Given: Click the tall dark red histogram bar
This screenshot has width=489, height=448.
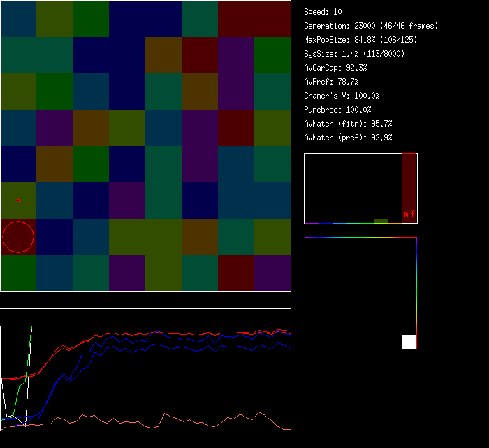Looking at the screenshot, I should 409,182.
